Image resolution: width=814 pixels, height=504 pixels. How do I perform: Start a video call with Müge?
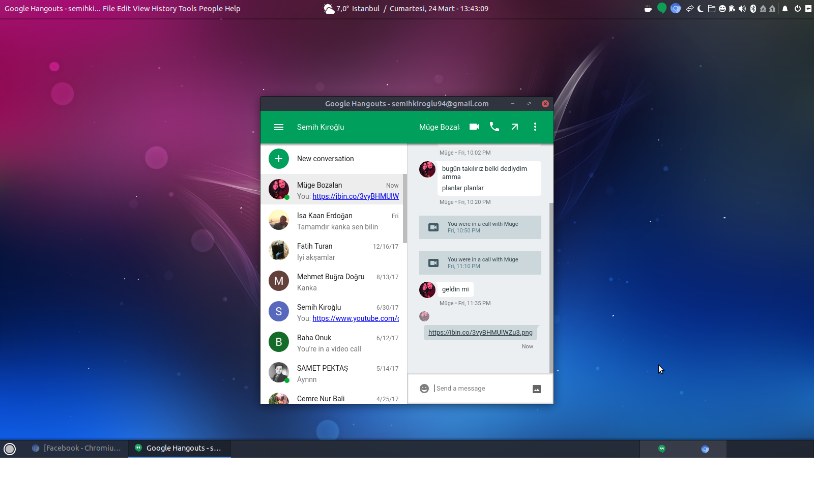[x=474, y=127]
